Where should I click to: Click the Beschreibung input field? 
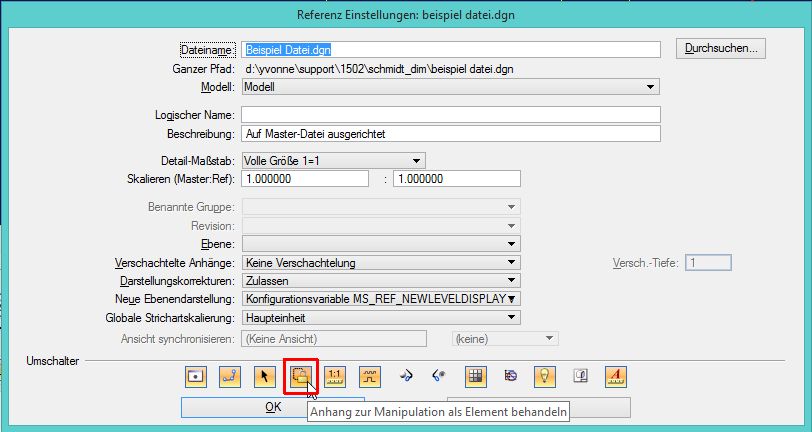point(451,134)
